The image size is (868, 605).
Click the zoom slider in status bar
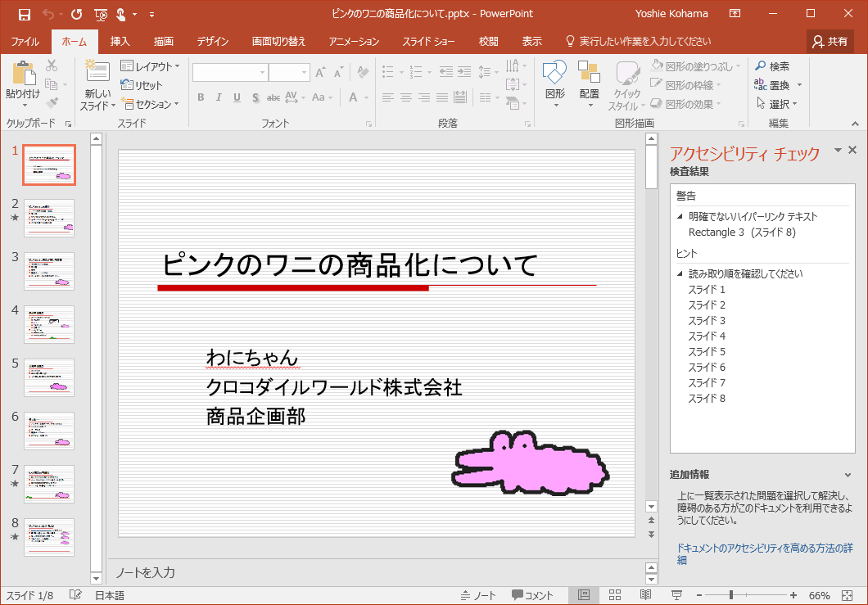pyautogui.click(x=731, y=595)
